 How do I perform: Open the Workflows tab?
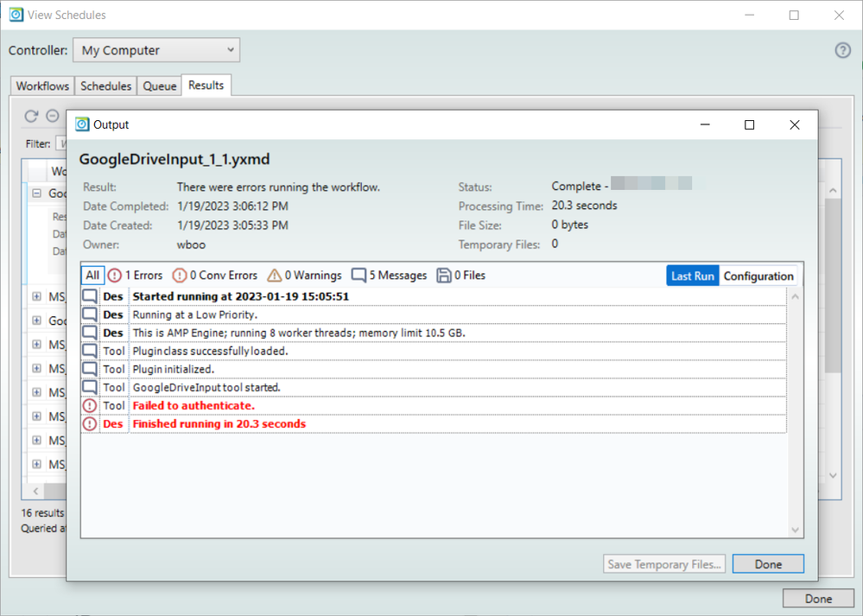[42, 86]
